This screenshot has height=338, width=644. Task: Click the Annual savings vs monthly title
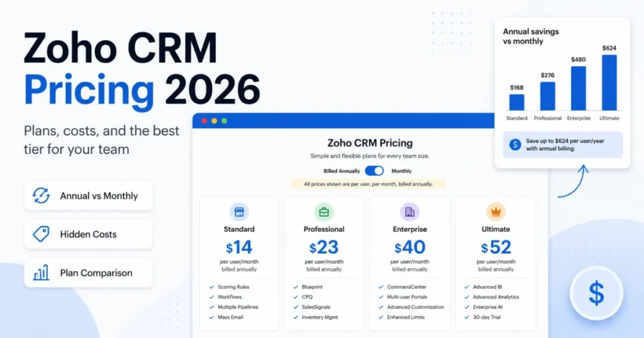(531, 36)
